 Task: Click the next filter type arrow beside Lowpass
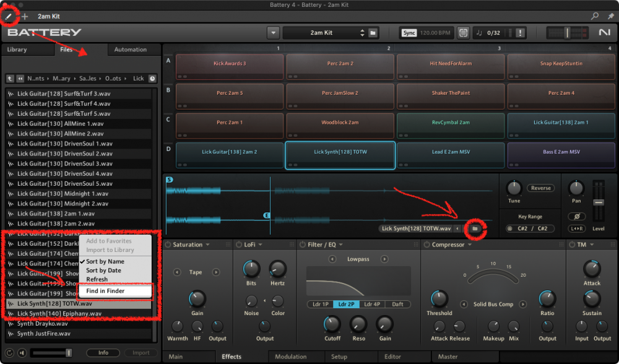click(x=384, y=259)
